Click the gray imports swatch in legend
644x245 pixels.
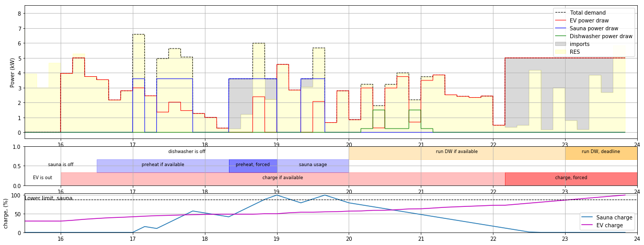click(x=560, y=44)
